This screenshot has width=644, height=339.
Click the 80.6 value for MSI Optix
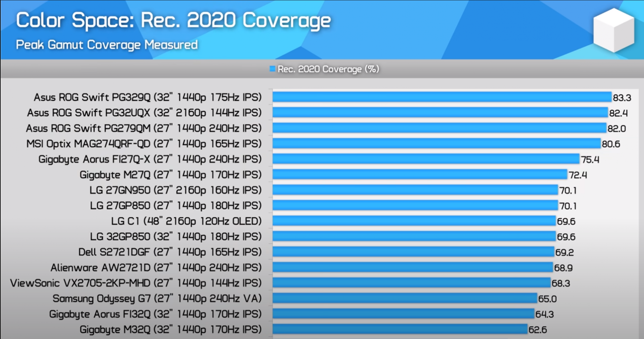click(611, 144)
